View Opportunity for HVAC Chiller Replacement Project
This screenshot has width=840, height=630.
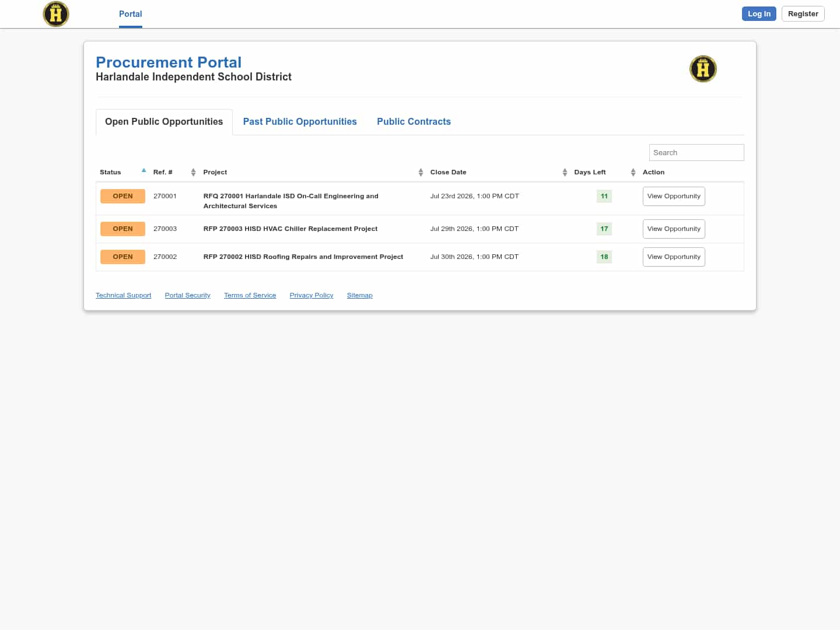click(674, 229)
